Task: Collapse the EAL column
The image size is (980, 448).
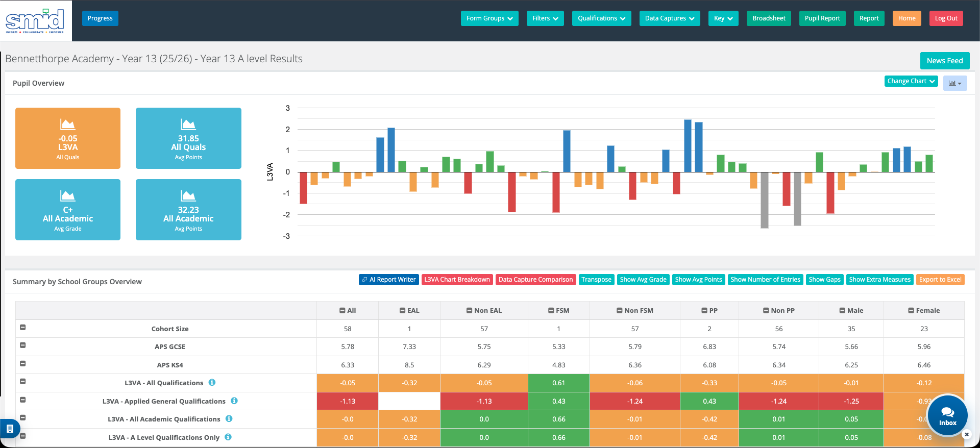Action: coord(402,311)
